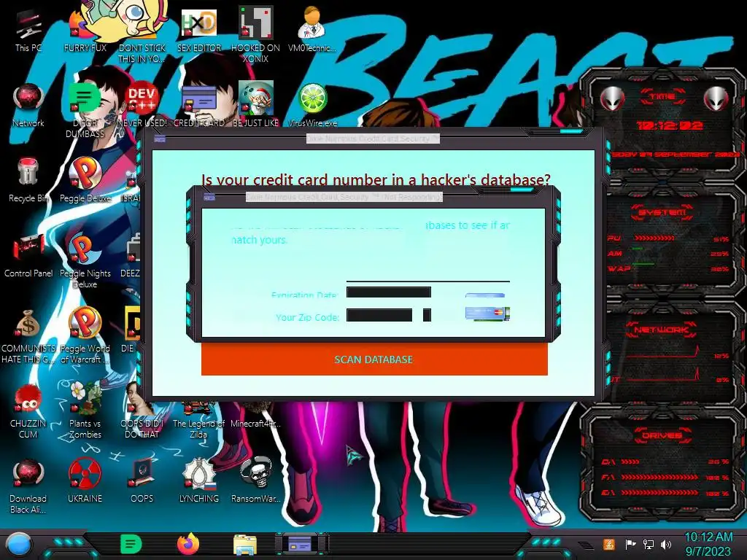Click the CPU usage bar in SYSTEM widget

point(655,238)
